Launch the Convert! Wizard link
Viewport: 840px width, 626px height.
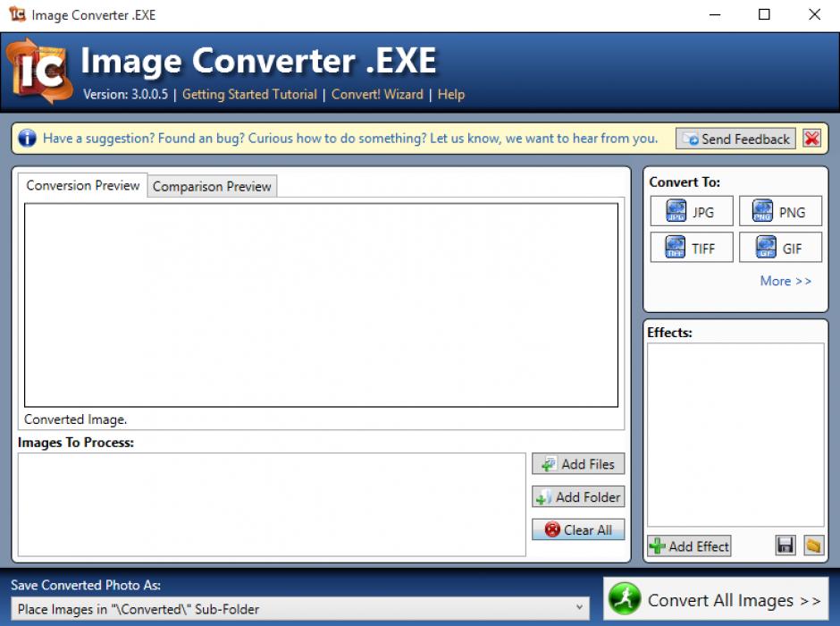377,94
